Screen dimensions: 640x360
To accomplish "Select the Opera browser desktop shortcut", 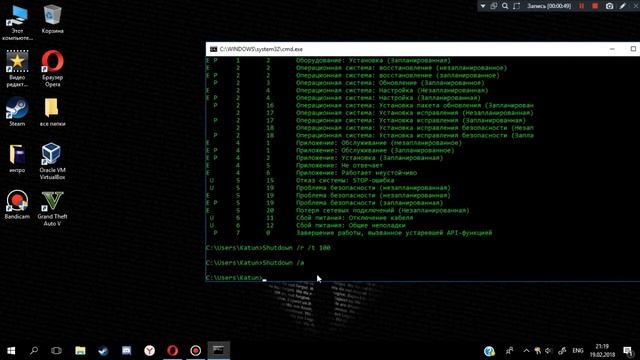I will pos(52,68).
